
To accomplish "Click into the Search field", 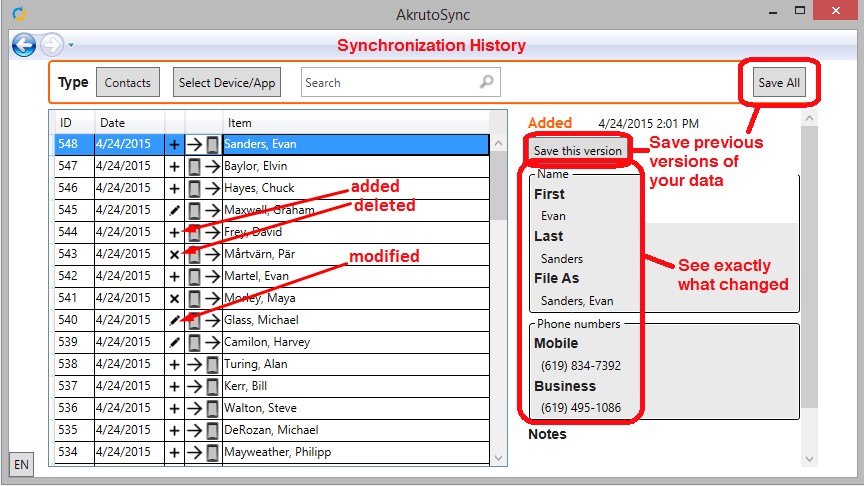I will [388, 83].
